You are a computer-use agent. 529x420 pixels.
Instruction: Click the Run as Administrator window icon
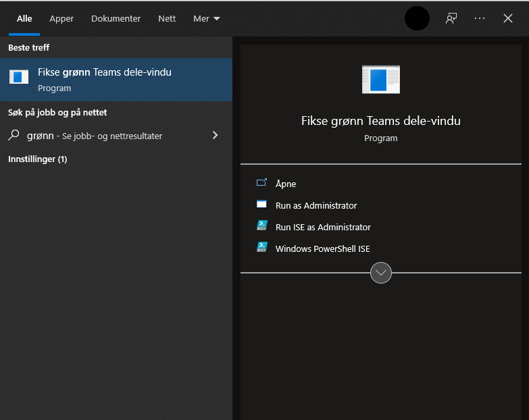point(261,204)
